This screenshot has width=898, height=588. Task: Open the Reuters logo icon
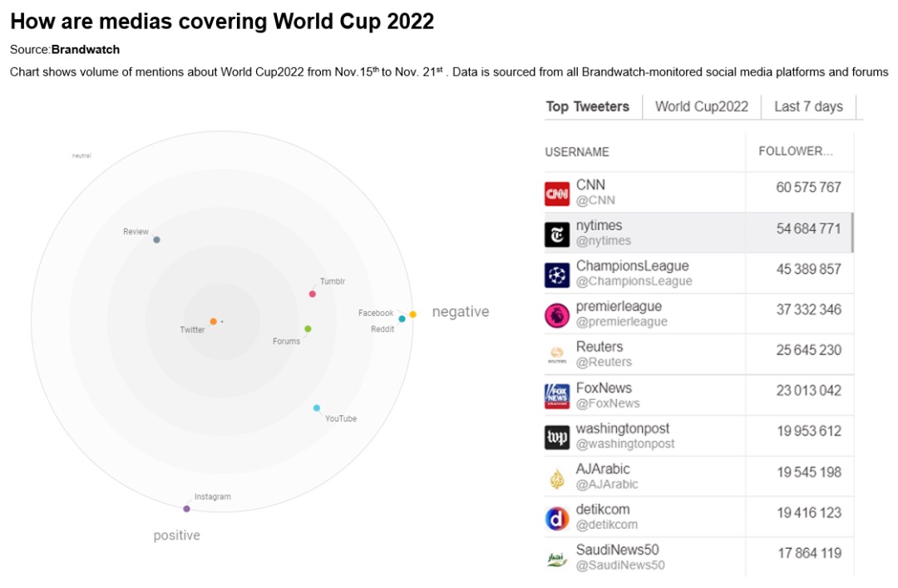coord(557,355)
